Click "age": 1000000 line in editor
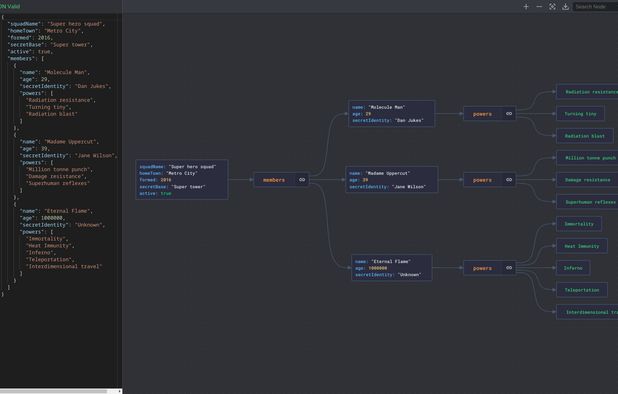 43,218
